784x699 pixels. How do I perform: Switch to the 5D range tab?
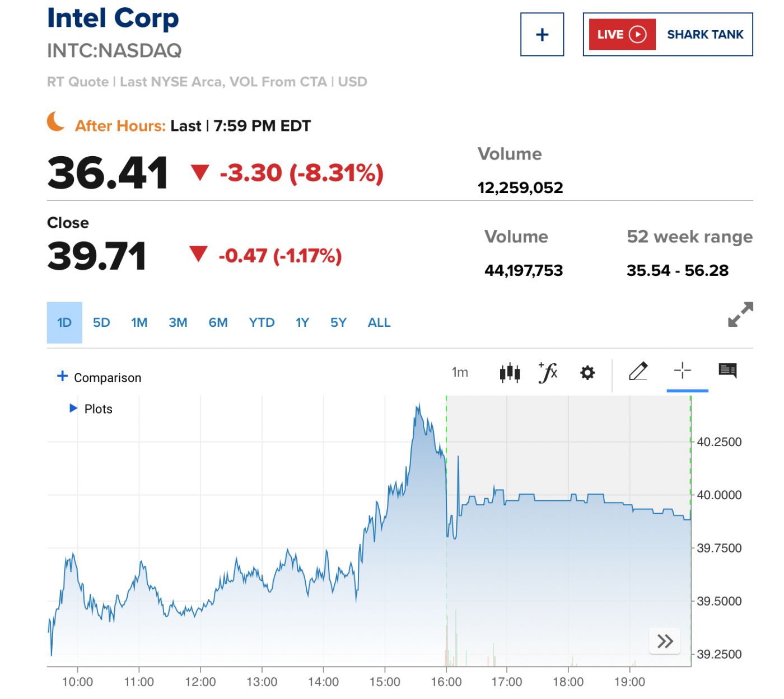101,322
